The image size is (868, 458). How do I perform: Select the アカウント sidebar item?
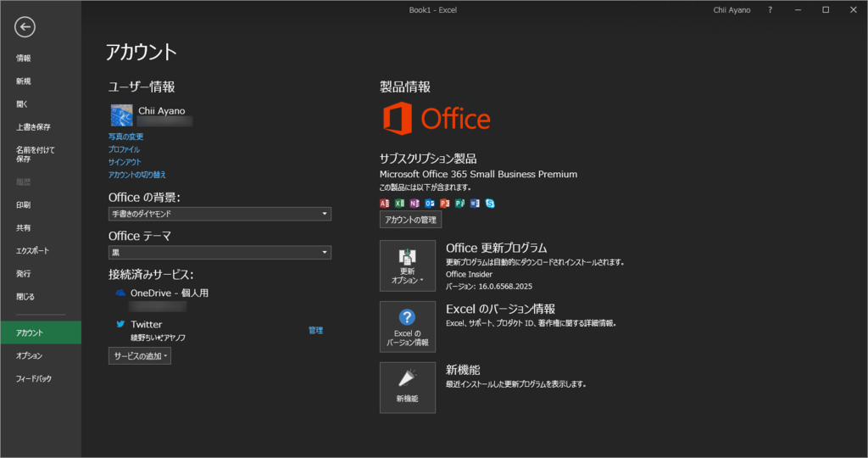[41, 332]
